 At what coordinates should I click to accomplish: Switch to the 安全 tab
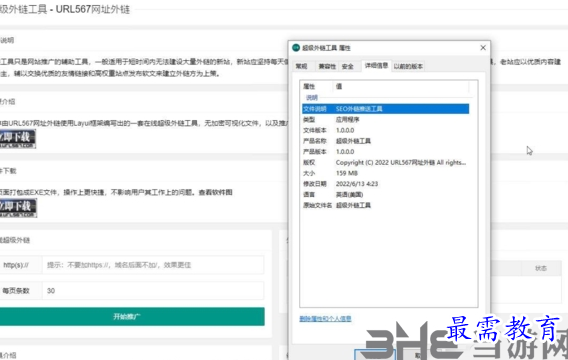[347, 66]
